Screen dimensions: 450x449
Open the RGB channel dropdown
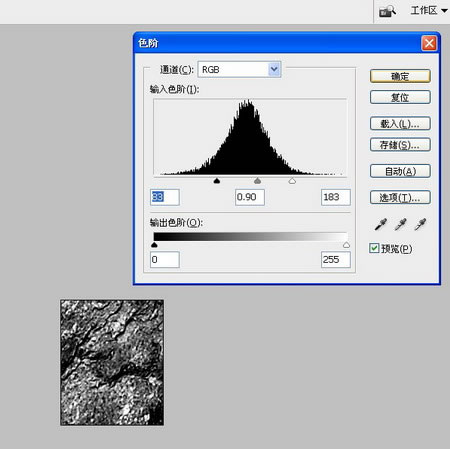tap(240, 69)
